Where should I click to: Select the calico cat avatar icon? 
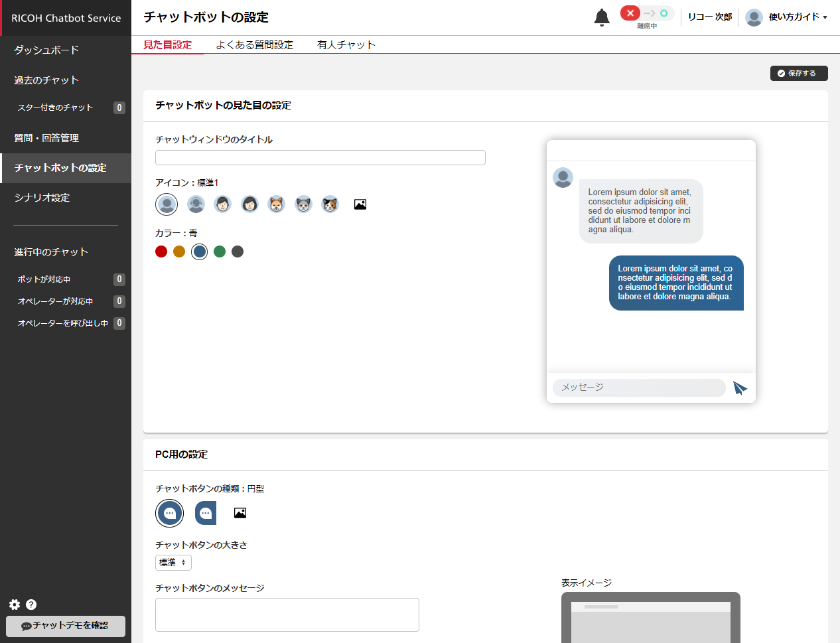330,204
